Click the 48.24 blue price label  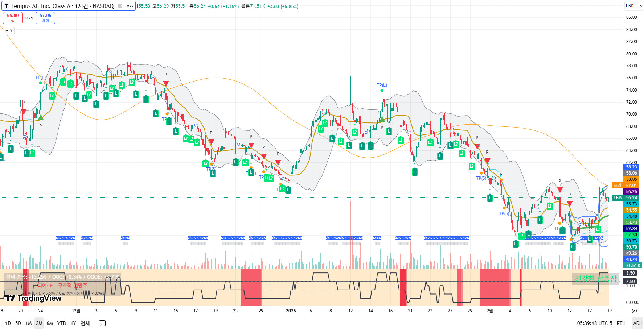point(632,259)
